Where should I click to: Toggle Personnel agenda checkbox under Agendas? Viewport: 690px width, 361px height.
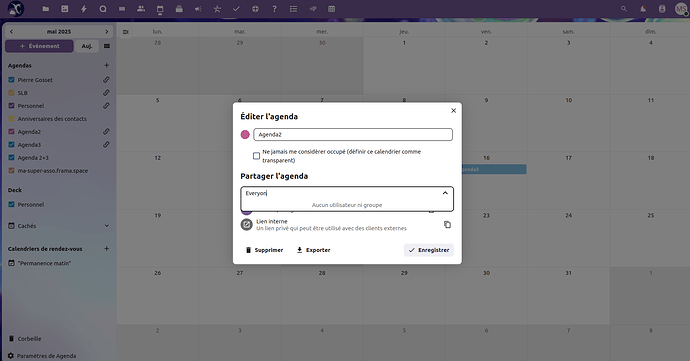tap(11, 106)
